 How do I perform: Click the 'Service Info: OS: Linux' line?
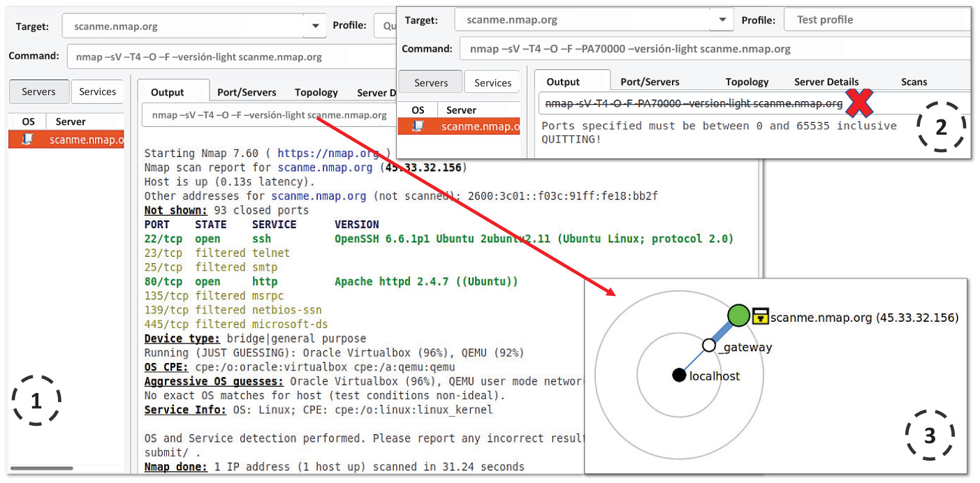click(x=319, y=410)
